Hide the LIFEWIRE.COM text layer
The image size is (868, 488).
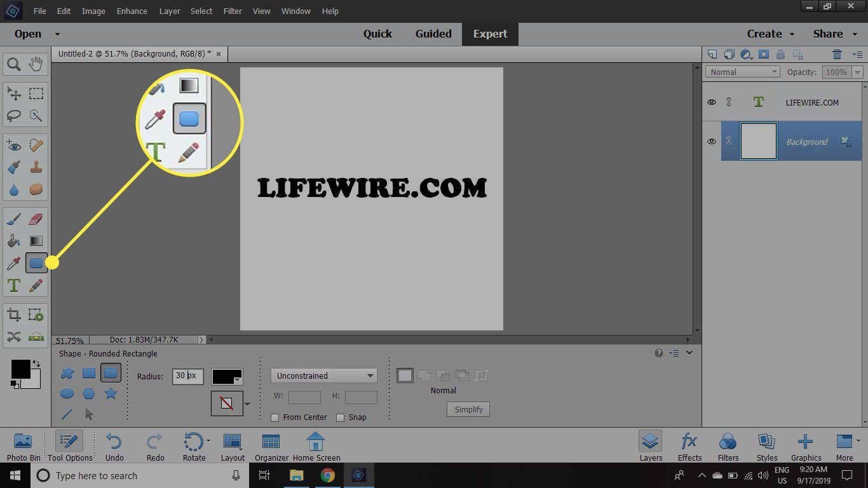tap(712, 102)
